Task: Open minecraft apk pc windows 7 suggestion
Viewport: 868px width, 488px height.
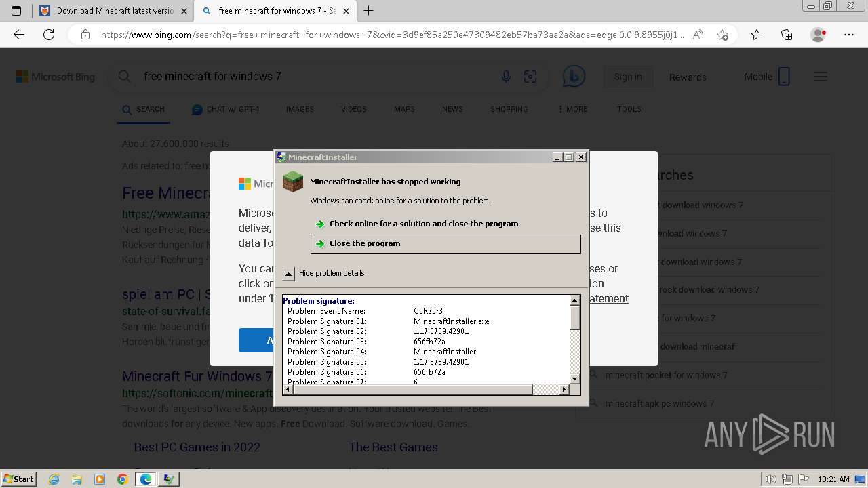Action: coord(659,403)
